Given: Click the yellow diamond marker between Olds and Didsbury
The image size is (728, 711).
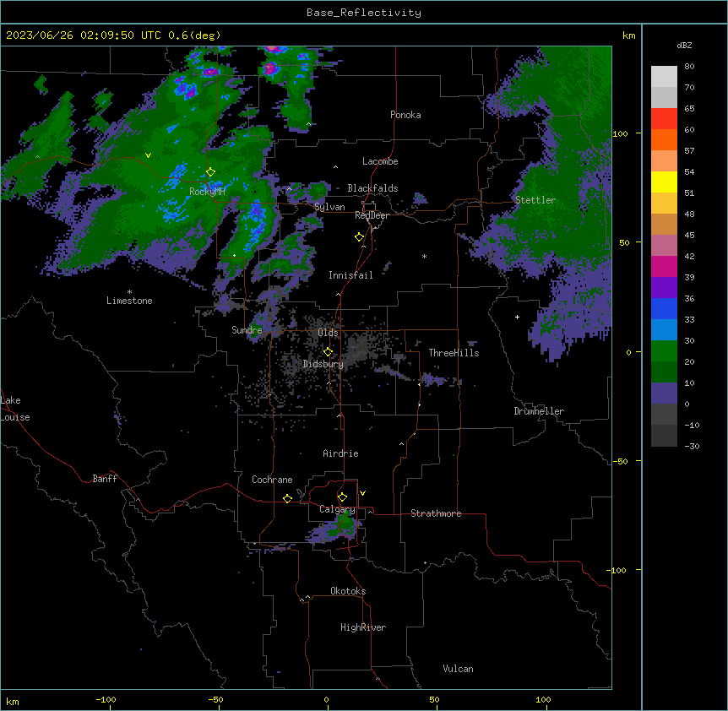Looking at the screenshot, I should (x=328, y=352).
